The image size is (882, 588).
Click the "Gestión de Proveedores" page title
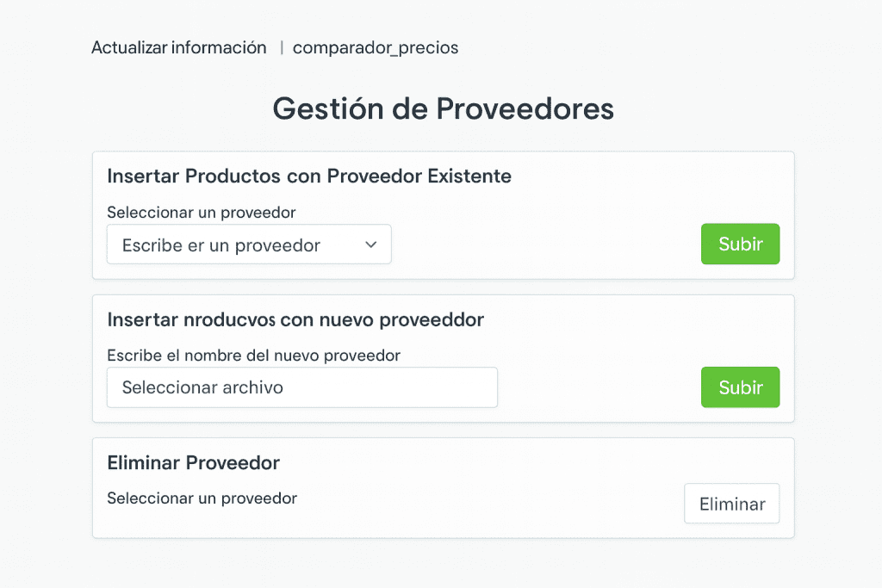[x=443, y=109]
